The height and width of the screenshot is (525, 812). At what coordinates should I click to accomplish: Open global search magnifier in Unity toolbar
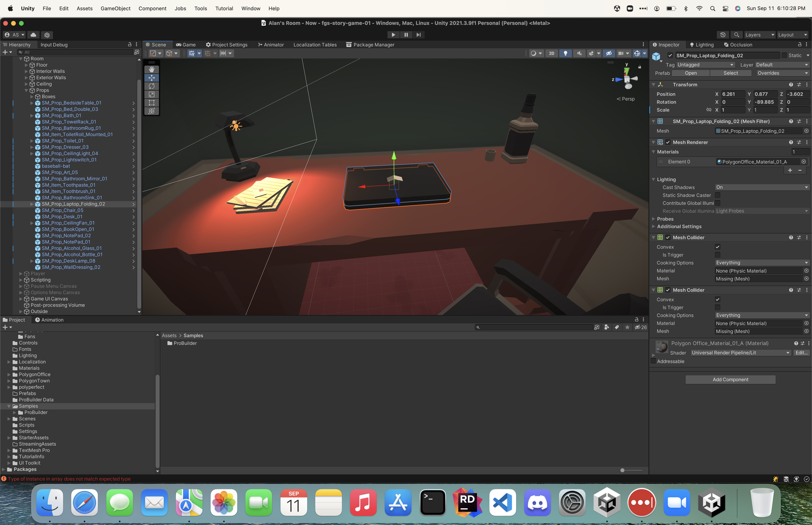point(736,35)
